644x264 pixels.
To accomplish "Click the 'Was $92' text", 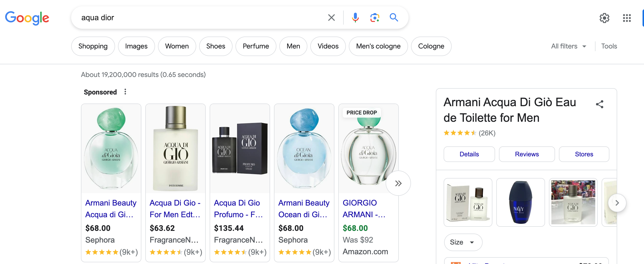I will [x=358, y=240].
